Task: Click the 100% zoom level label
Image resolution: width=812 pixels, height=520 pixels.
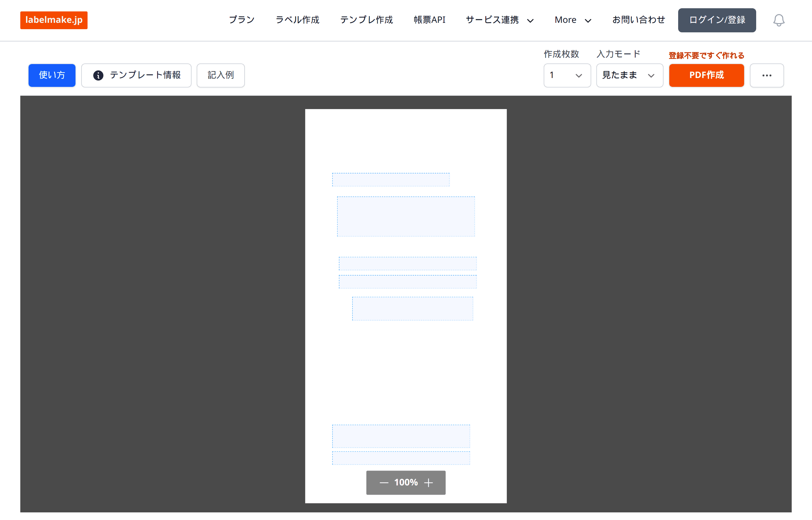Action: tap(406, 483)
